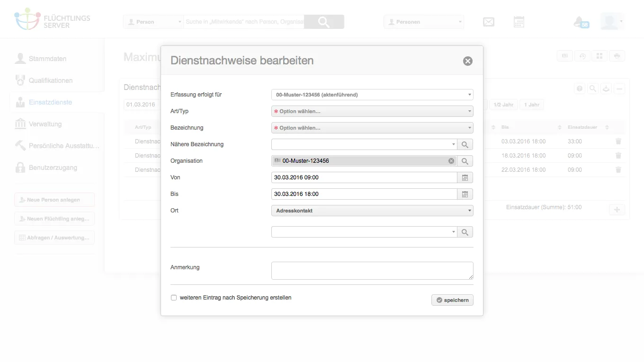The image size is (644, 362).
Task: Delete the row ending 03.03.2016 18:00
Action: (x=618, y=141)
